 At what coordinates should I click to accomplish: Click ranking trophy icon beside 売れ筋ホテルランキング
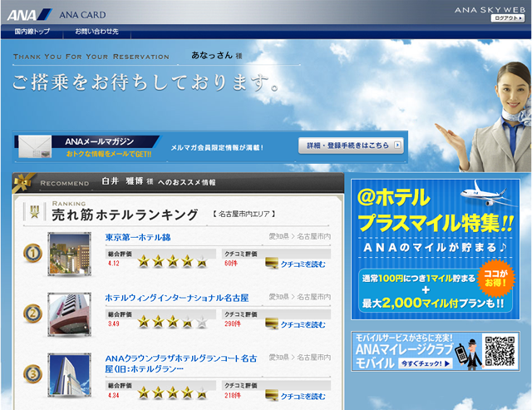(34, 212)
